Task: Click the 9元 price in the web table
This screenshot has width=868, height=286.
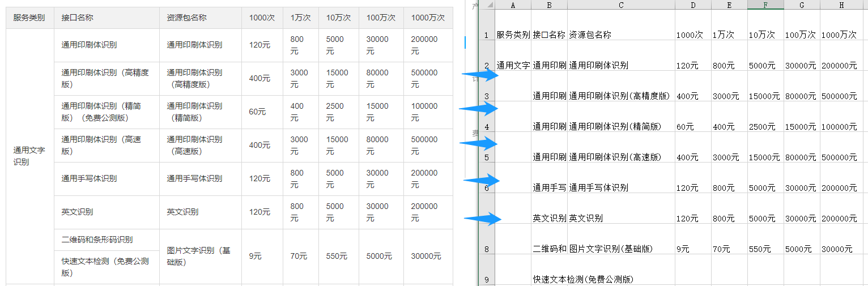Action: 256,256
